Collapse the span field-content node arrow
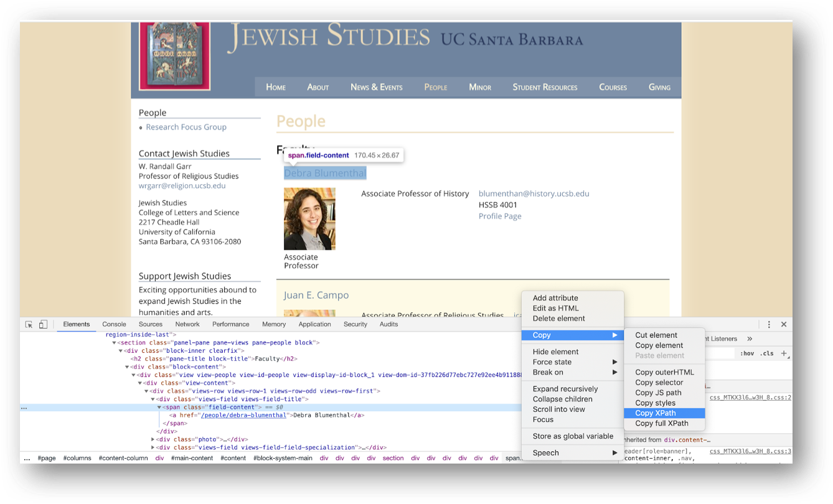Screen dimensions: 833x504 [159, 408]
